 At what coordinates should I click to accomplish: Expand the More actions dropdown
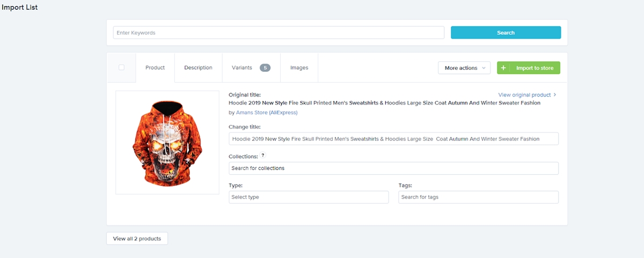click(x=464, y=68)
